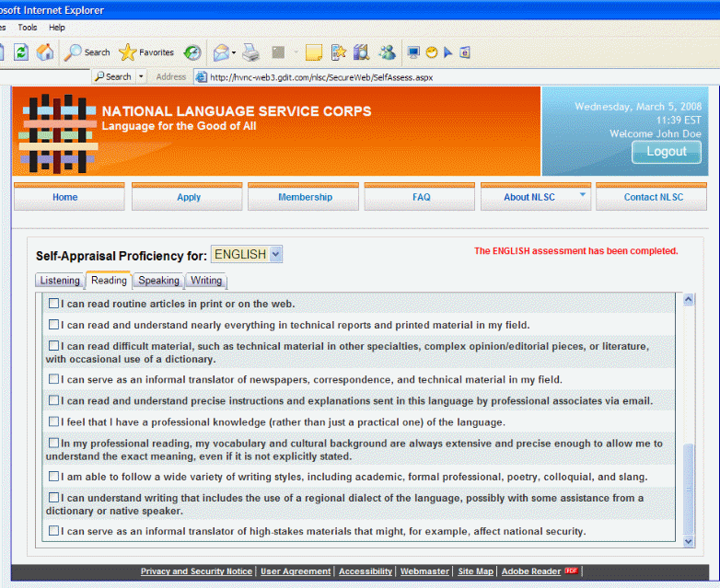Launch the Messenger people icon

tap(387, 52)
